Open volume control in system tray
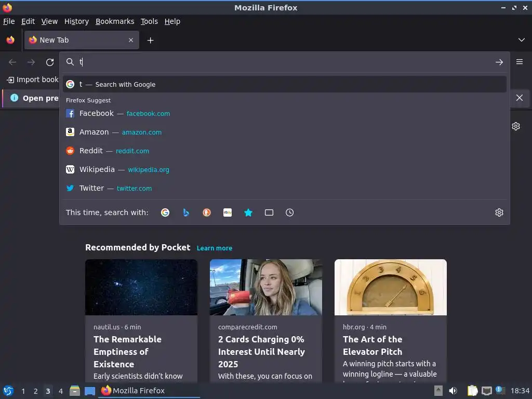Image resolution: width=532 pixels, height=399 pixels. (453, 391)
